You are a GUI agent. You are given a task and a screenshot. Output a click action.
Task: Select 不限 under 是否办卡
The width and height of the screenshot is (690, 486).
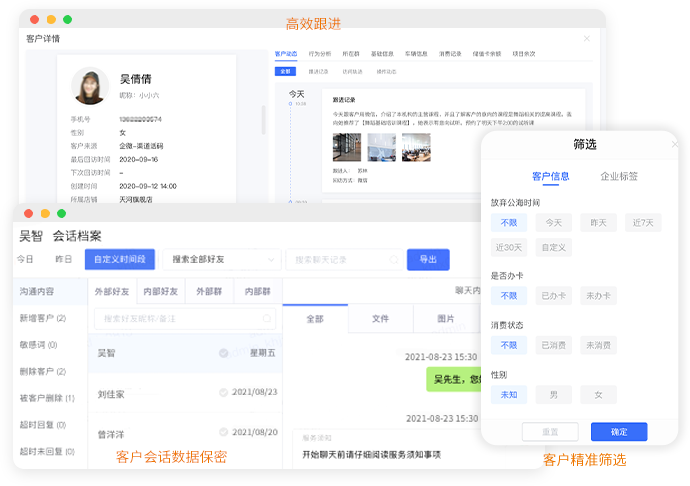tap(509, 296)
